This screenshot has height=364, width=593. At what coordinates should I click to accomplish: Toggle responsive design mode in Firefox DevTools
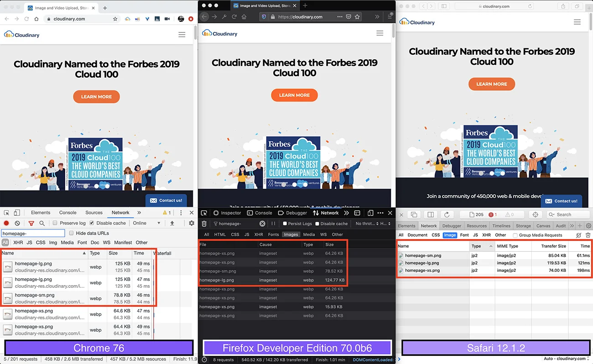pos(370,213)
